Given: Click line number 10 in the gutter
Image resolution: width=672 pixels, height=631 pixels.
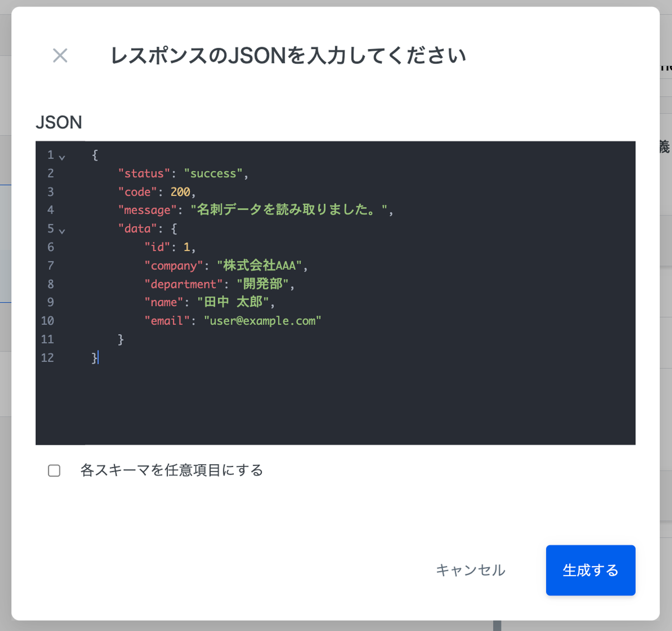Looking at the screenshot, I should point(48,321).
